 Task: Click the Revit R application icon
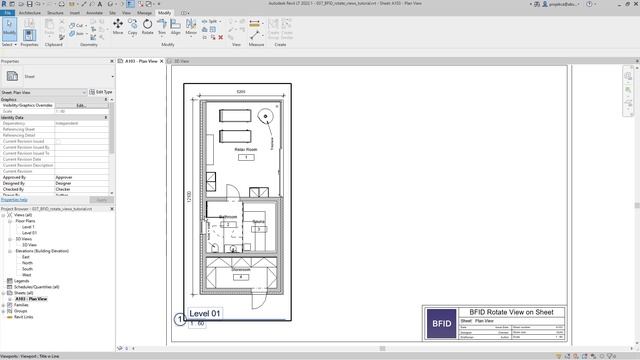pos(4,4)
